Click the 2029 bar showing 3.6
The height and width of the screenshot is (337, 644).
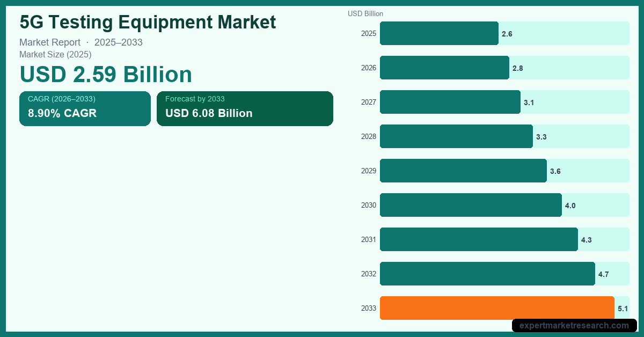tap(463, 171)
